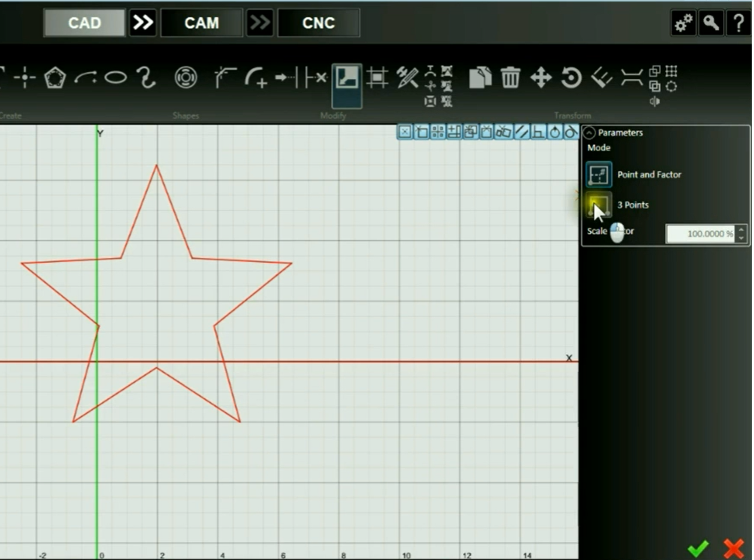Click the mirror icon under Transform tools
The image size is (754, 560).
(x=655, y=101)
